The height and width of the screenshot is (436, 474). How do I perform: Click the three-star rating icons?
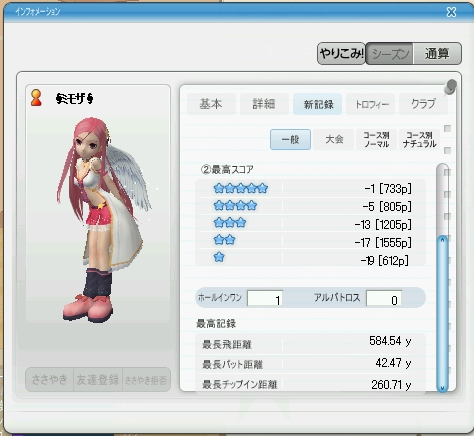click(x=230, y=222)
